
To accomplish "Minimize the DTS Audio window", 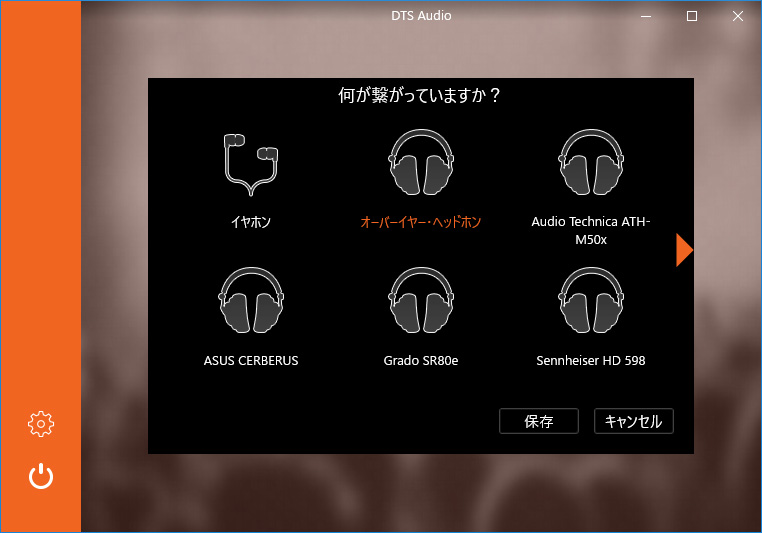I will coord(646,16).
